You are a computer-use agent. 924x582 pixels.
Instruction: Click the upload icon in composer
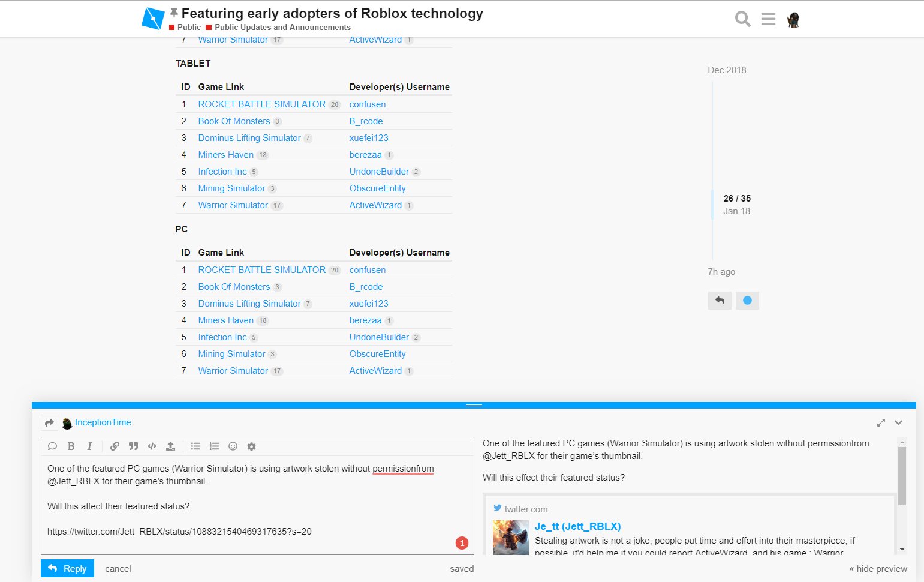pos(170,446)
